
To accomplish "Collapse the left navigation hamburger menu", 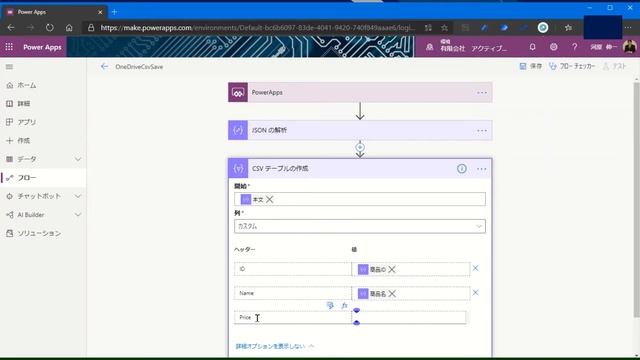I will tap(9, 67).
